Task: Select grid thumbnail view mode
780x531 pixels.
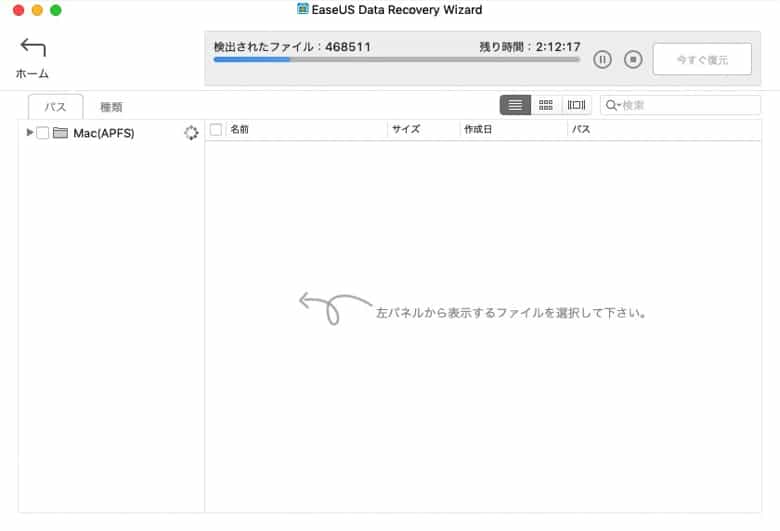Action: pos(546,105)
